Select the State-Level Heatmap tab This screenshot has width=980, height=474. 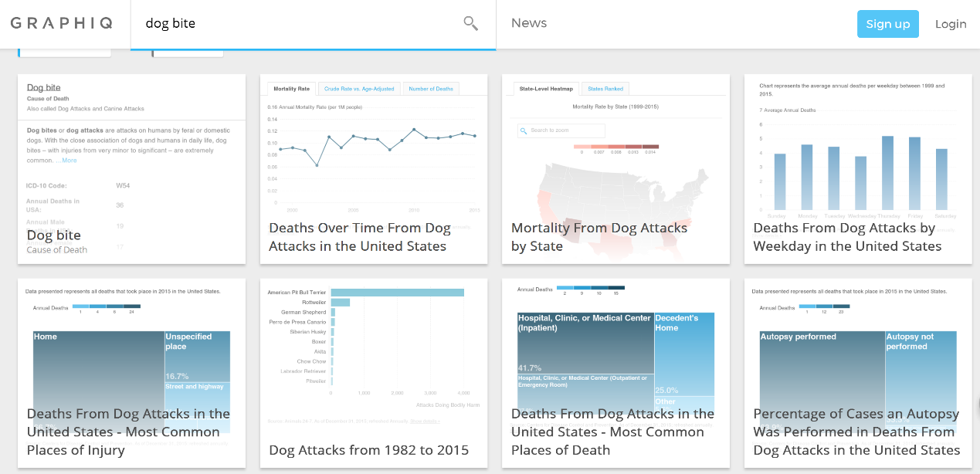tap(546, 89)
